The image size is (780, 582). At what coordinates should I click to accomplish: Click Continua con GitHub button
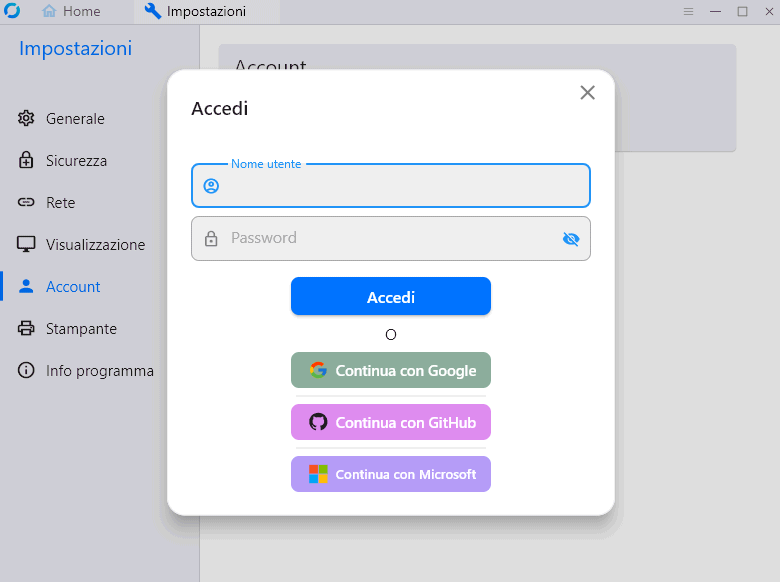click(x=391, y=422)
